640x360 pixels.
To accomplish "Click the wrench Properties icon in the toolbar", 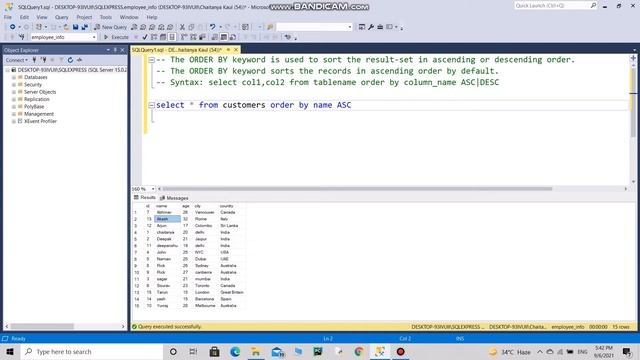I will point(371,27).
